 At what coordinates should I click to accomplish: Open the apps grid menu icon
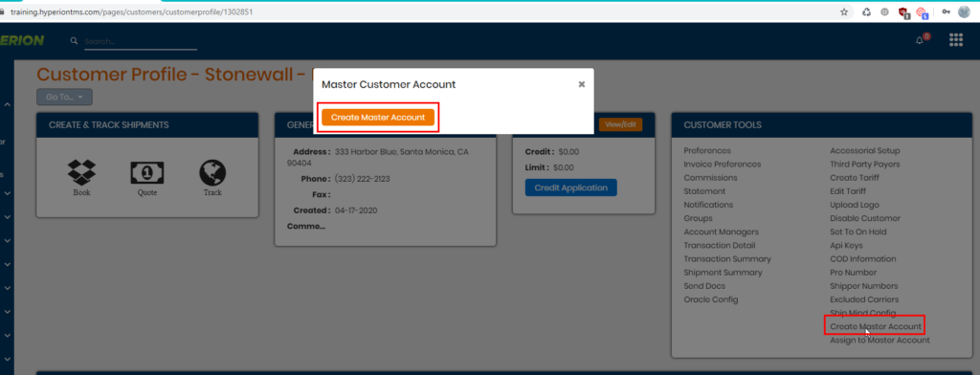click(x=956, y=40)
